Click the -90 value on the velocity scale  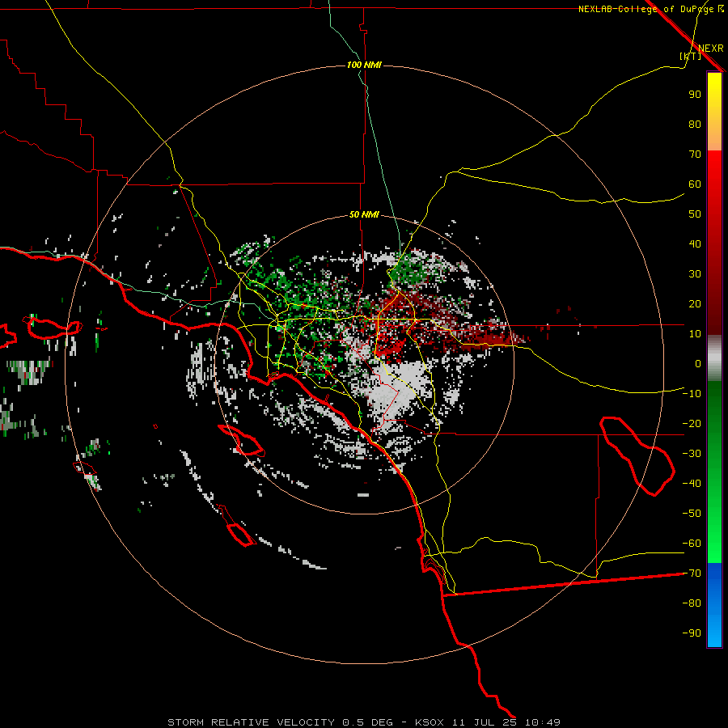click(692, 633)
